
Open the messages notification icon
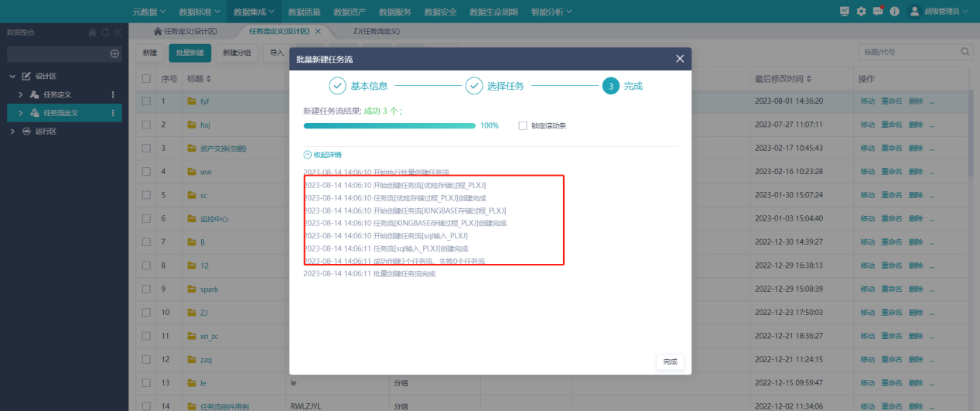point(878,12)
